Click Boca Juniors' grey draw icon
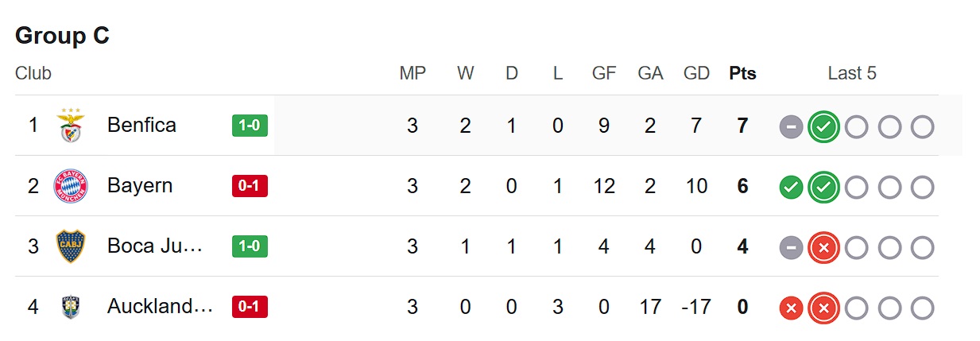980x341 pixels. (791, 247)
